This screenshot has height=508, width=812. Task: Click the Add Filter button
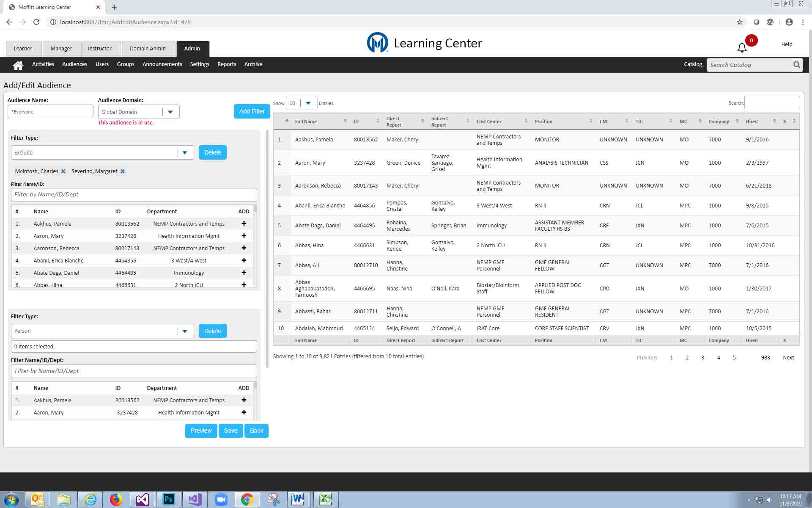(252, 111)
